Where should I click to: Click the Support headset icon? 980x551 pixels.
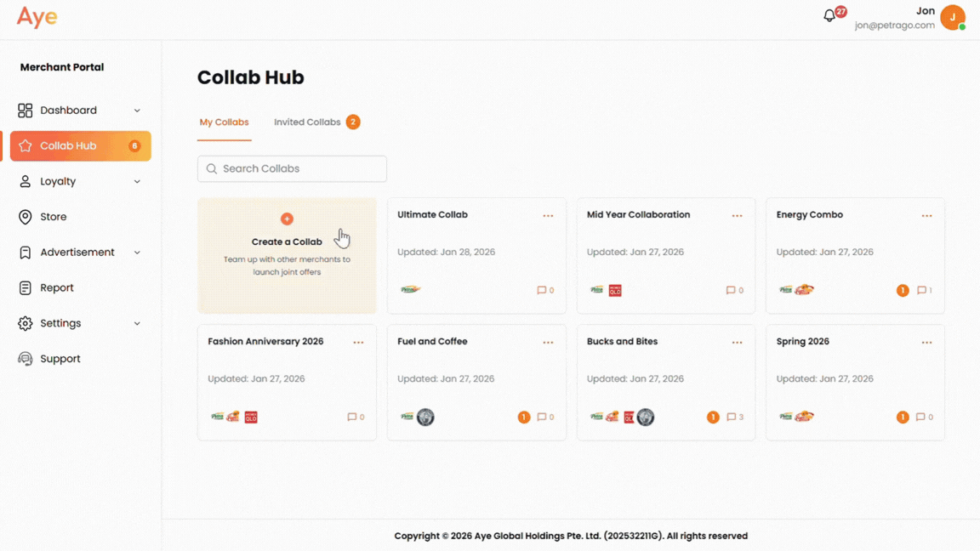24,358
